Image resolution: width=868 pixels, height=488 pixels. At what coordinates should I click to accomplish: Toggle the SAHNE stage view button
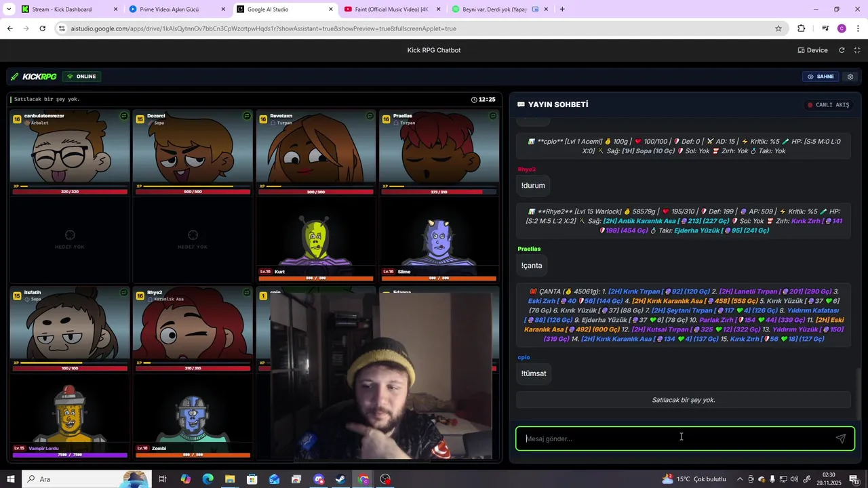pyautogui.click(x=821, y=77)
